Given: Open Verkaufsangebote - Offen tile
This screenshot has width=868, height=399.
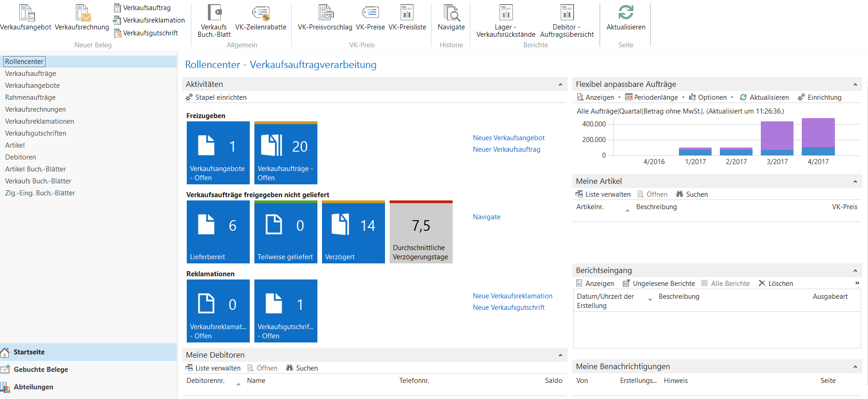Looking at the screenshot, I should 218,153.
